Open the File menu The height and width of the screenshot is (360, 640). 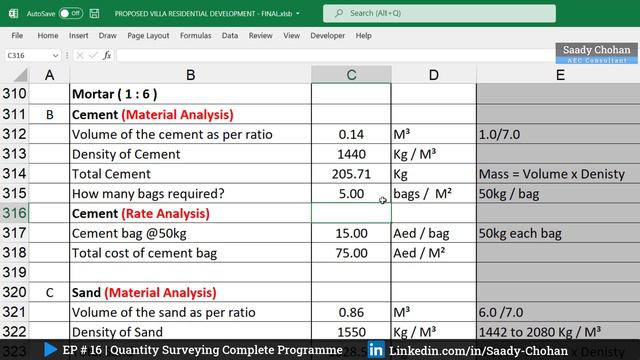[17, 36]
